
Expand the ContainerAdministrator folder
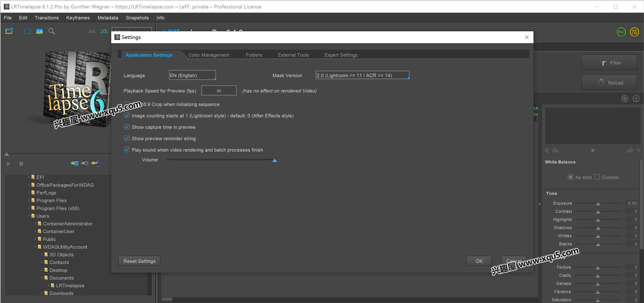click(35, 224)
